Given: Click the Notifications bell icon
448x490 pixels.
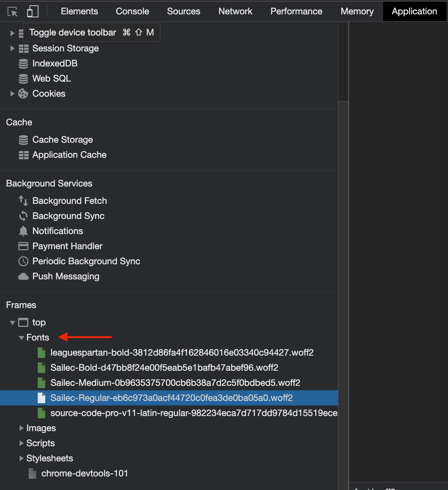Looking at the screenshot, I should point(23,231).
